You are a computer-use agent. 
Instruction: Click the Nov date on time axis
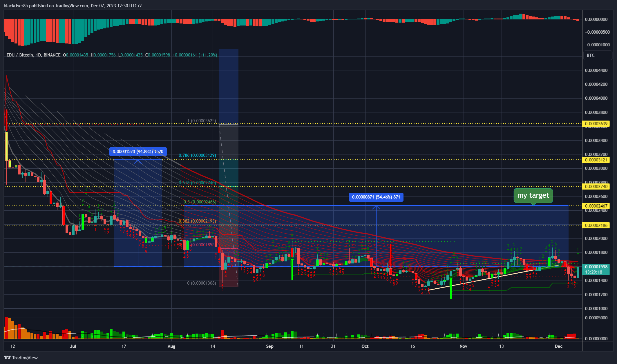click(464, 346)
